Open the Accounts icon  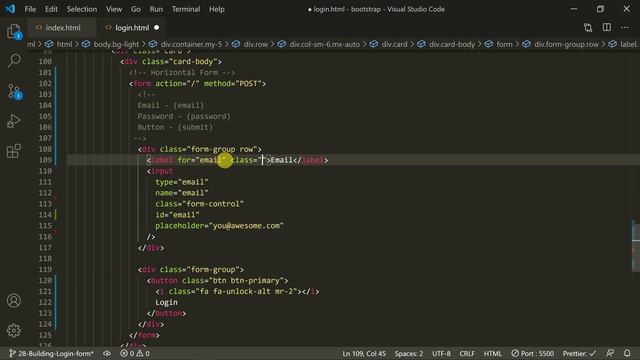[14, 300]
